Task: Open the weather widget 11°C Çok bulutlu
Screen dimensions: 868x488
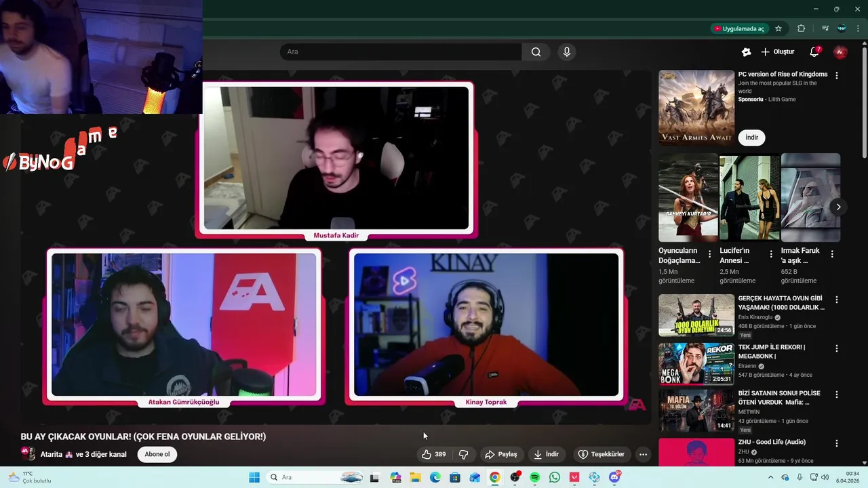Action: point(31,477)
